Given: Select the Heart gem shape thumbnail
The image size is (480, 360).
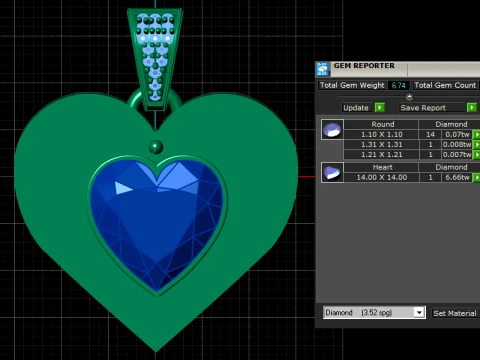Looking at the screenshot, I should 332,172.
